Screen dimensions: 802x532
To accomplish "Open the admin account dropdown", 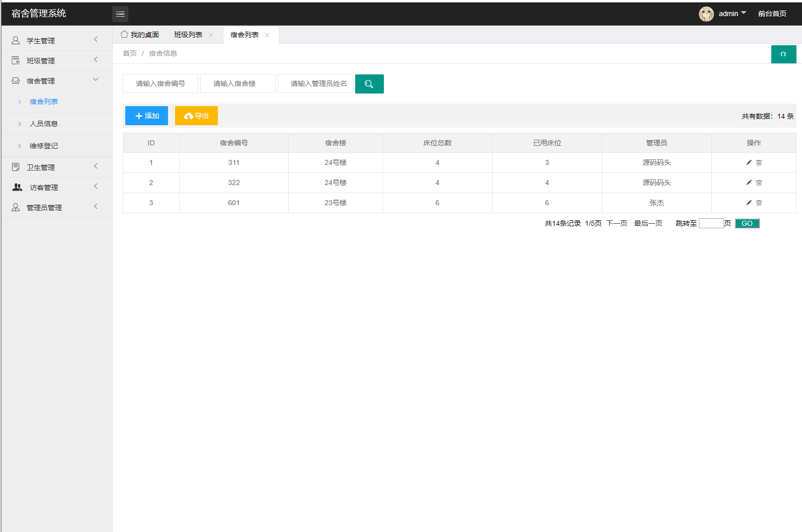I will coord(732,14).
